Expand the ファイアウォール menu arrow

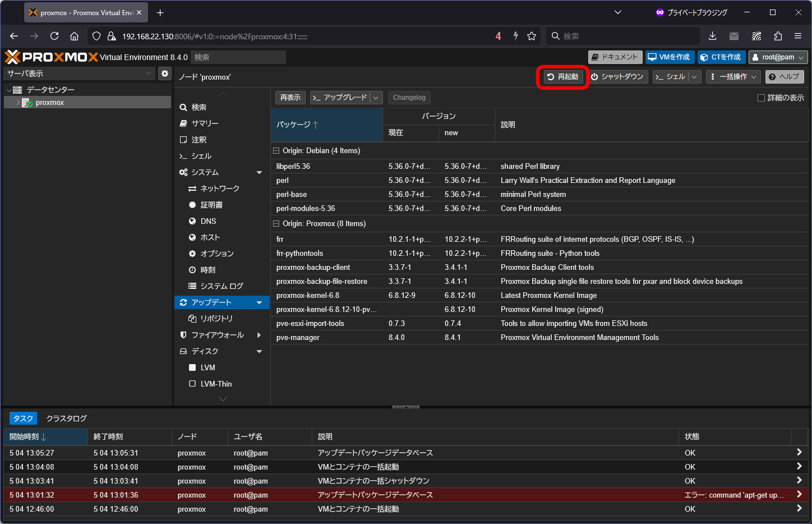tap(259, 335)
